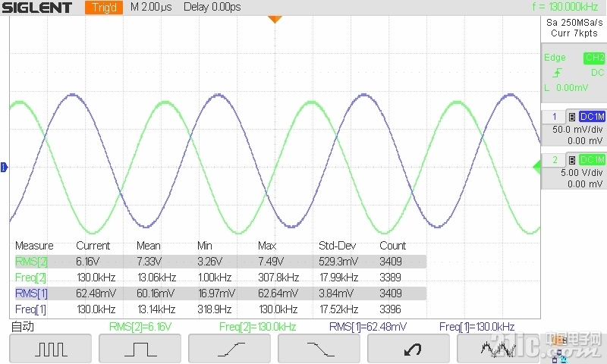607x364 pixels.
Task: Click the Count column header
Action: click(x=392, y=246)
